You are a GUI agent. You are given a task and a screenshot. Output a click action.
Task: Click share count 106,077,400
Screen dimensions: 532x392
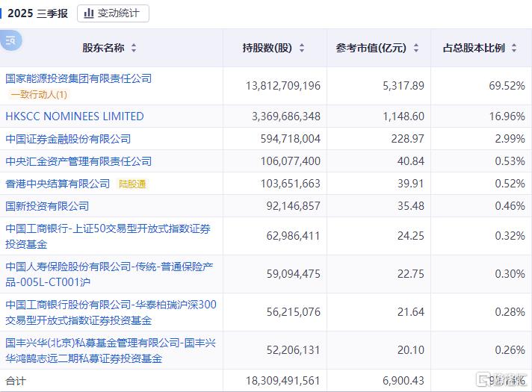pos(291,161)
